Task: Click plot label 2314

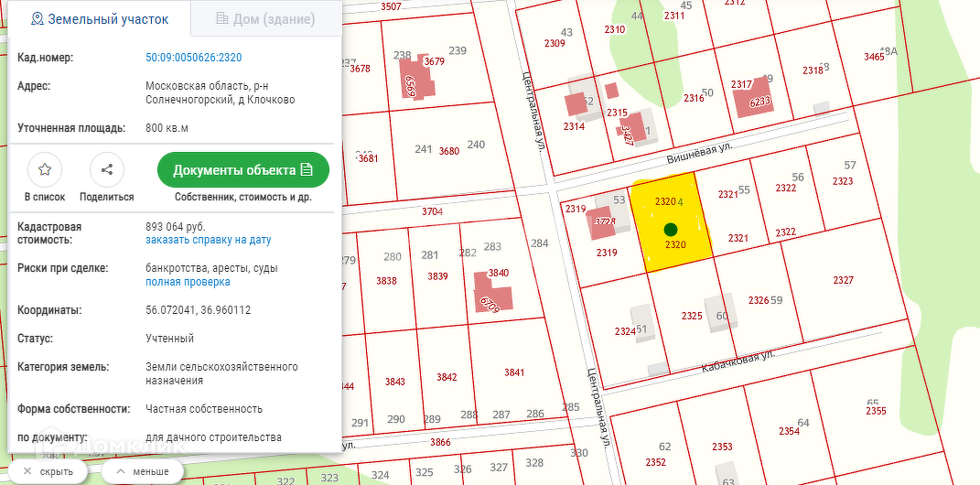Action: click(573, 126)
